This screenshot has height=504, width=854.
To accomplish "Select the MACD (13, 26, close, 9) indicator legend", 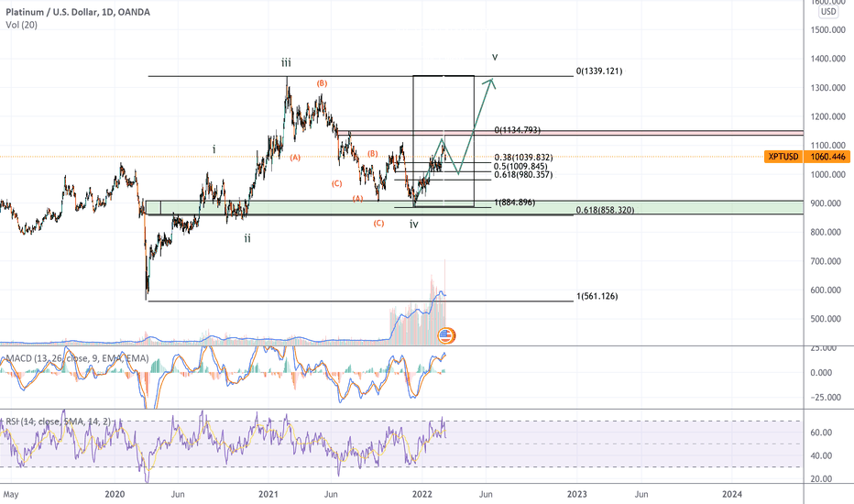I will click(x=77, y=358).
